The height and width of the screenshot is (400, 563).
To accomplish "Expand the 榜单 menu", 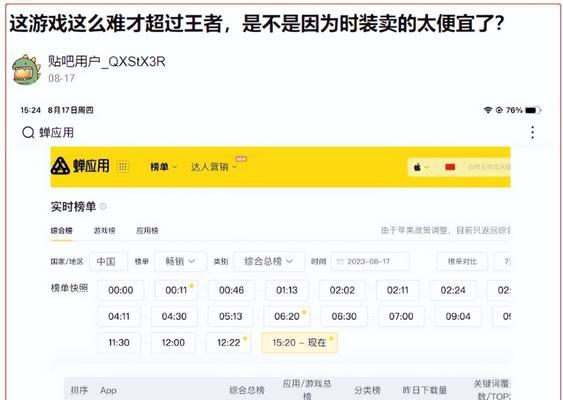I will (x=163, y=167).
